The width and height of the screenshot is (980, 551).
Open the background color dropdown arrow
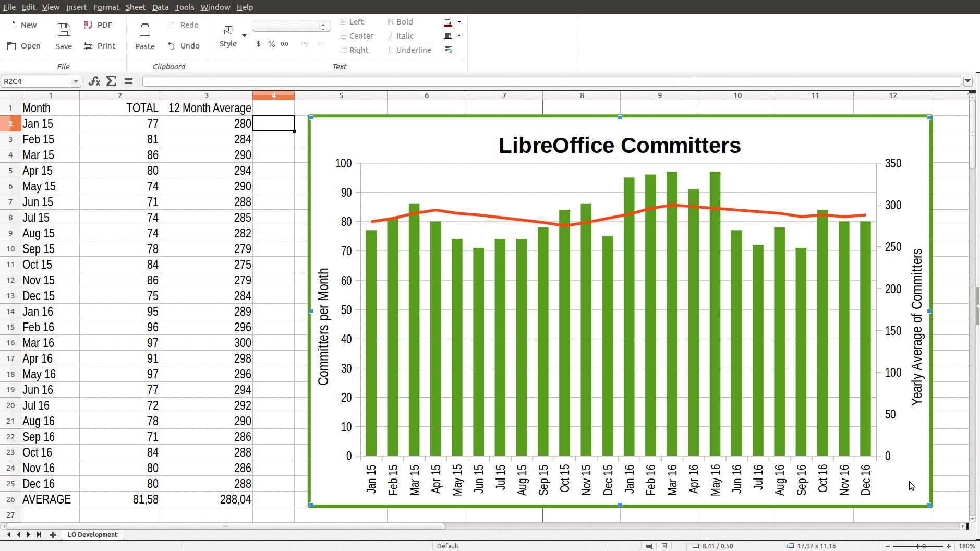click(x=459, y=36)
